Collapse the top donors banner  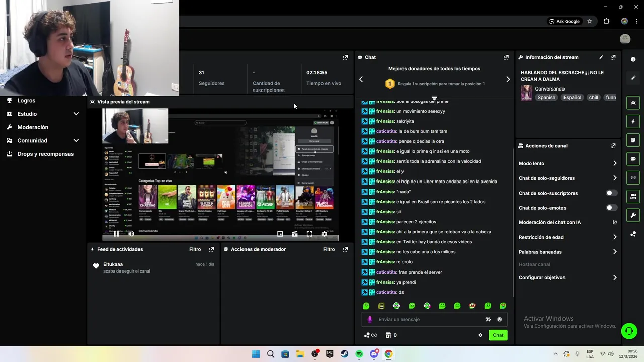pyautogui.click(x=434, y=98)
